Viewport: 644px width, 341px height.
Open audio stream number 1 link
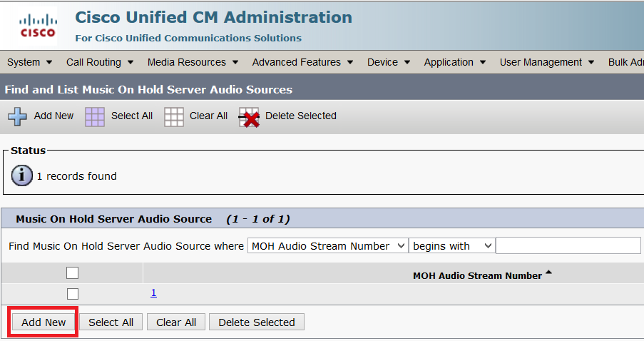(x=153, y=293)
